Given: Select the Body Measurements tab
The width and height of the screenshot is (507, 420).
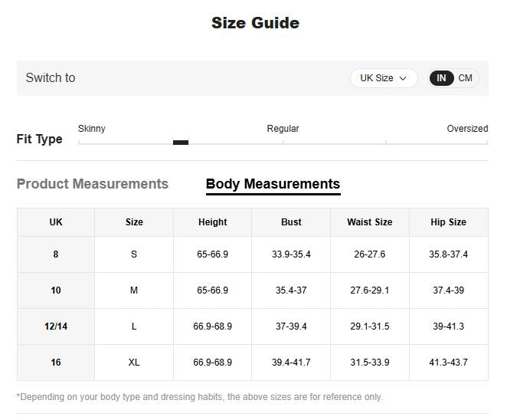Looking at the screenshot, I should point(273,184).
